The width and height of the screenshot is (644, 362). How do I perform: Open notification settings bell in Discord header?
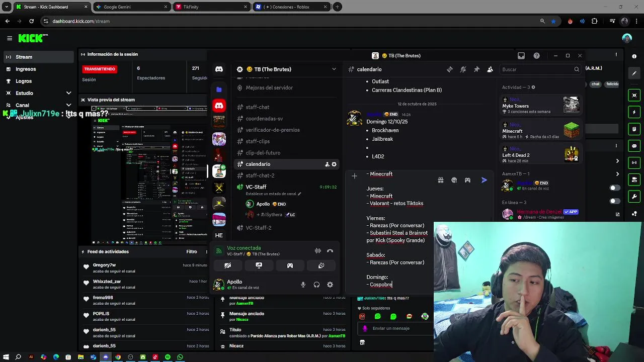tap(463, 69)
